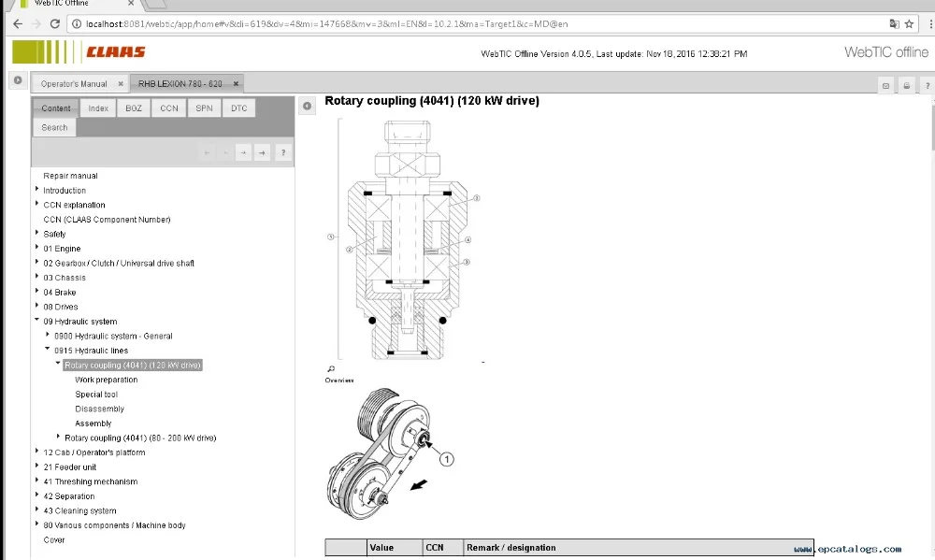This screenshot has height=560, width=935.
Task: Expand the 03 Chassis node
Action: coord(37,276)
